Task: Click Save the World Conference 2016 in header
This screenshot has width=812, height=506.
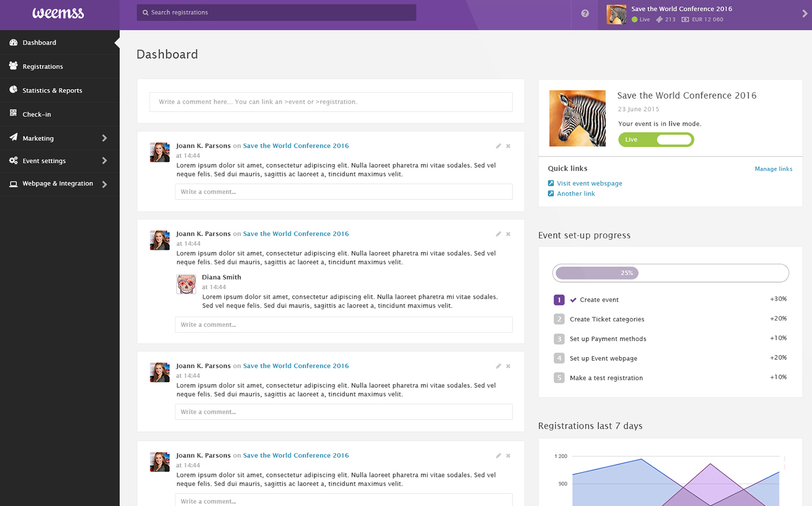Action: tap(682, 9)
